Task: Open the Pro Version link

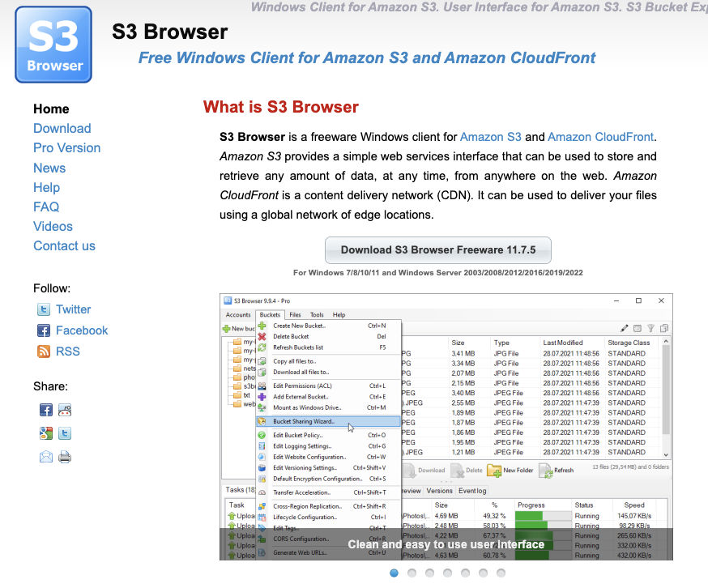Action: click(x=66, y=147)
